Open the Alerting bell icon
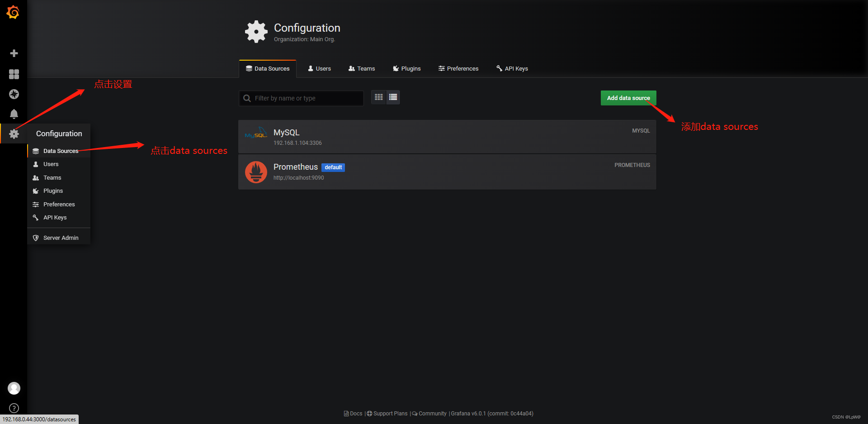 point(14,114)
